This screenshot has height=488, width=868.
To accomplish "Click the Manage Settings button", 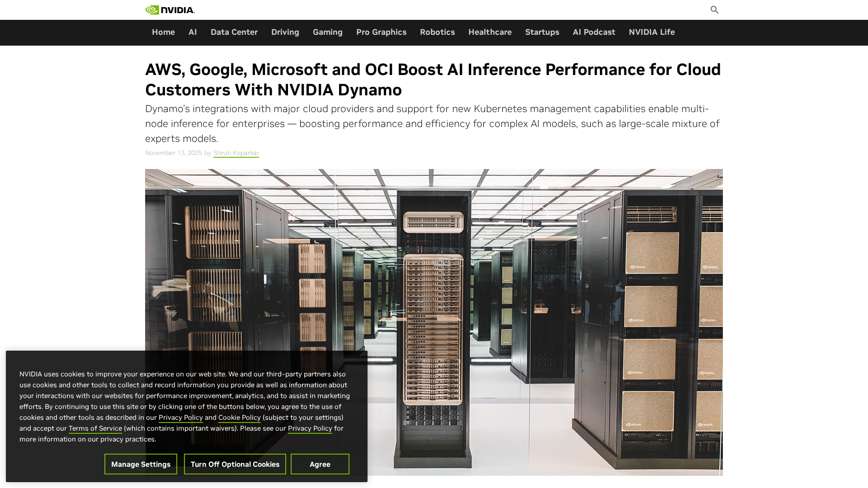I will point(141,464).
